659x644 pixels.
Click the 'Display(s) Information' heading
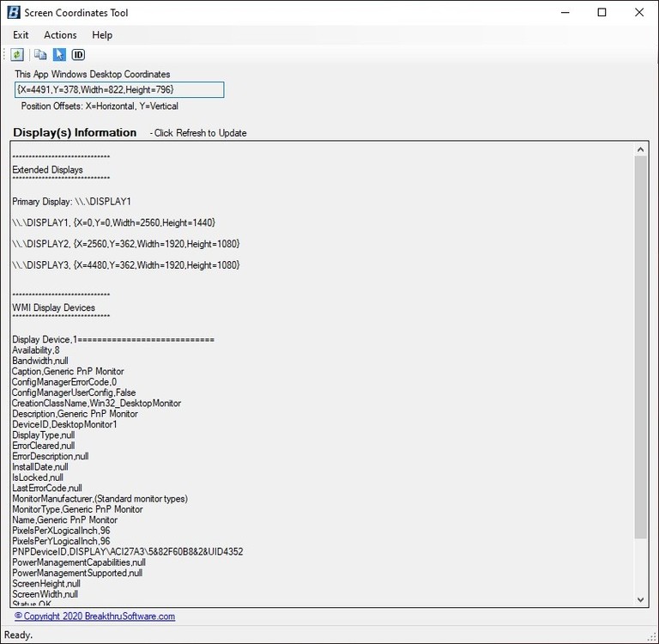(75, 132)
